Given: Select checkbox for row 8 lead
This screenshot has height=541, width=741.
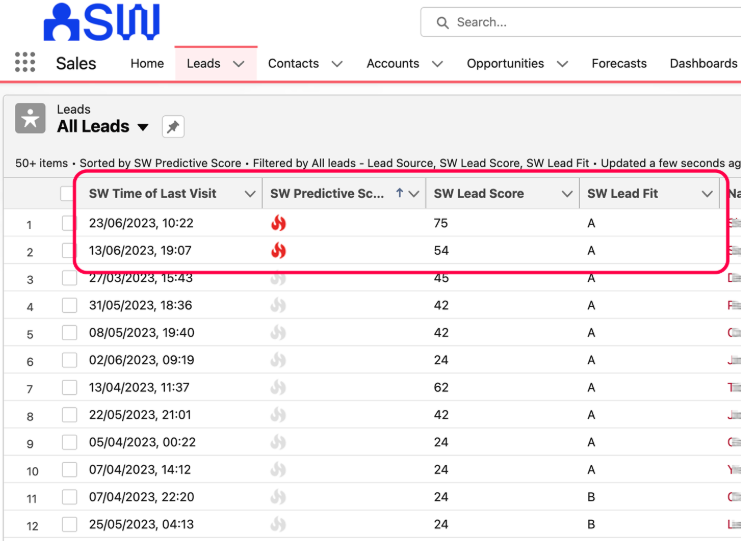Looking at the screenshot, I should (x=69, y=415).
